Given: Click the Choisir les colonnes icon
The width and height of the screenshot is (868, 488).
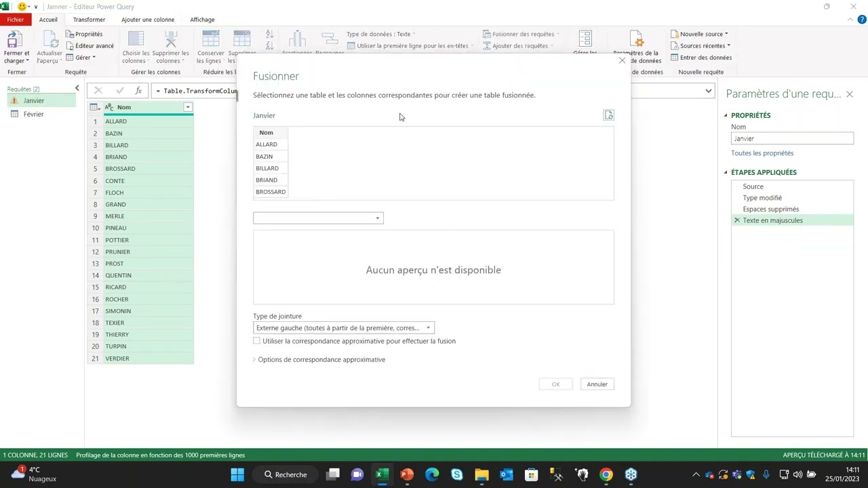Looking at the screenshot, I should 136,39.
